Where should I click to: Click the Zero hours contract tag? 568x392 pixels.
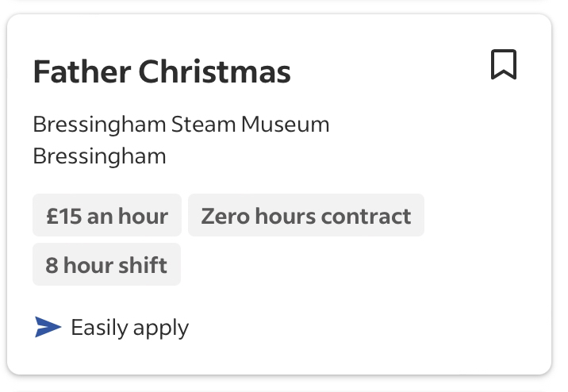point(306,215)
